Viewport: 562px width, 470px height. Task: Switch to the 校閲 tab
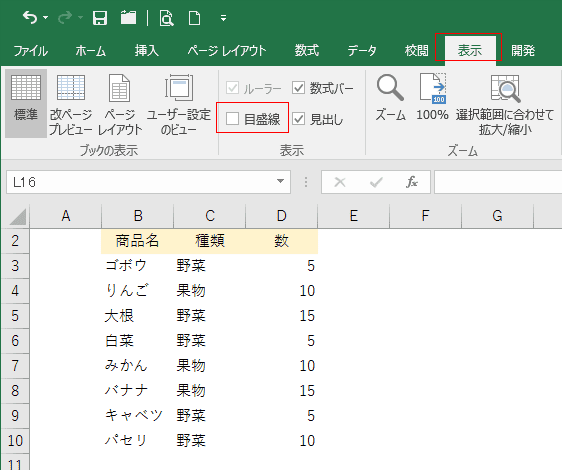pyautogui.click(x=416, y=51)
